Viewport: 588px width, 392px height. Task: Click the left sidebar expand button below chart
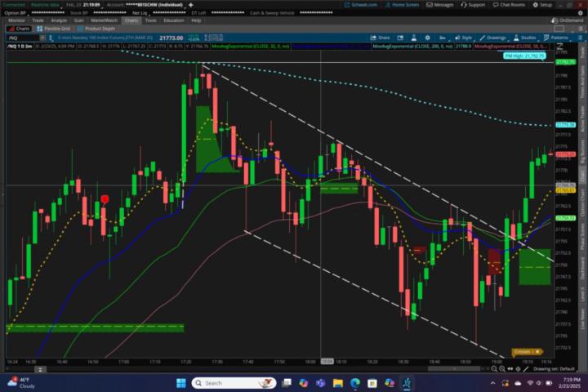click(40, 369)
